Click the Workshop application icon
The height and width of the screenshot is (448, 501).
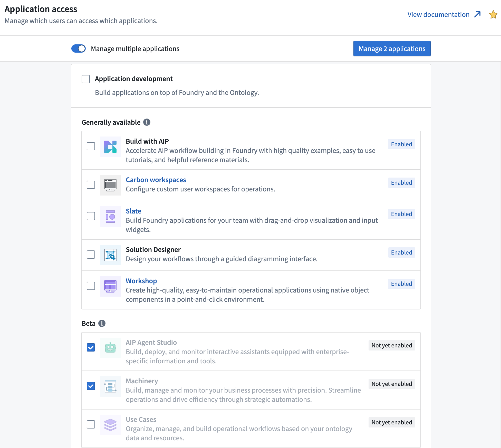[110, 286]
